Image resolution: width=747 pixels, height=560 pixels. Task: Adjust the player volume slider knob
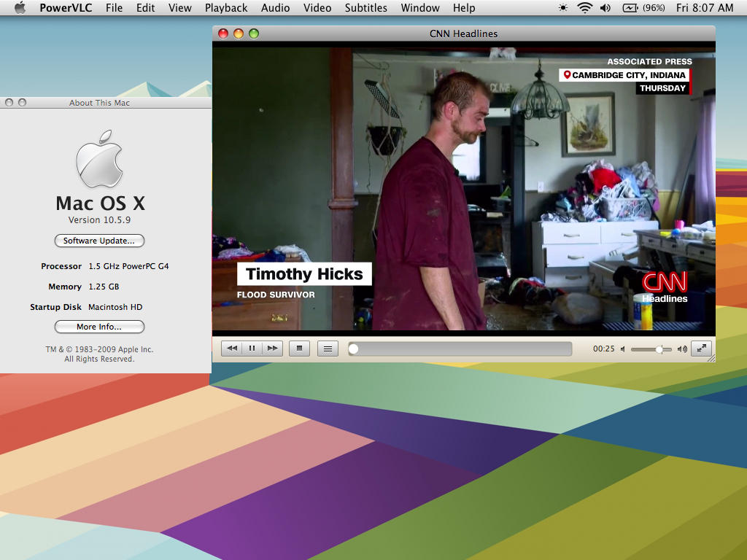[x=659, y=349]
